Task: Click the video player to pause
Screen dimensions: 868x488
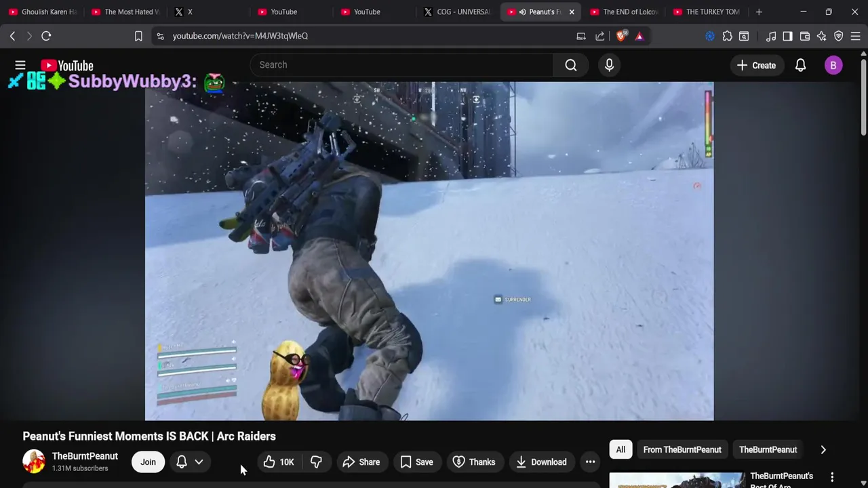Action: coord(429,251)
